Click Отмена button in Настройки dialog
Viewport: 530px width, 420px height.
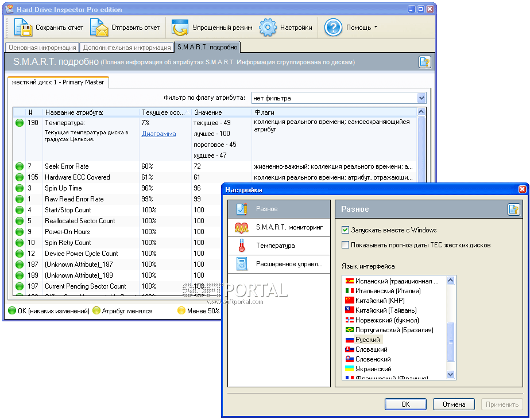[x=454, y=404]
